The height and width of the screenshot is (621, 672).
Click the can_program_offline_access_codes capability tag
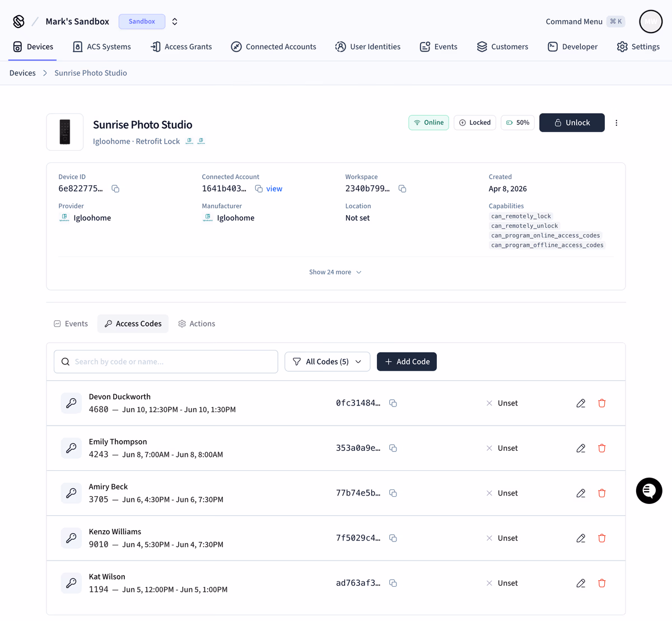[547, 245]
